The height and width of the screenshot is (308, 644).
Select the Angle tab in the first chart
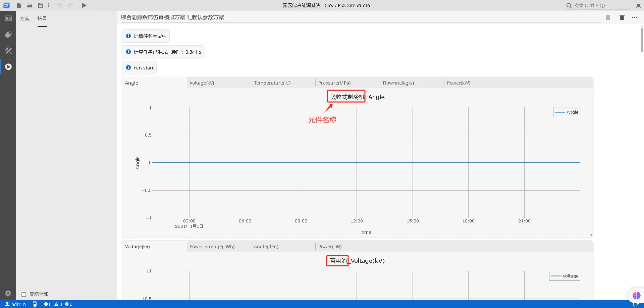pos(154,83)
